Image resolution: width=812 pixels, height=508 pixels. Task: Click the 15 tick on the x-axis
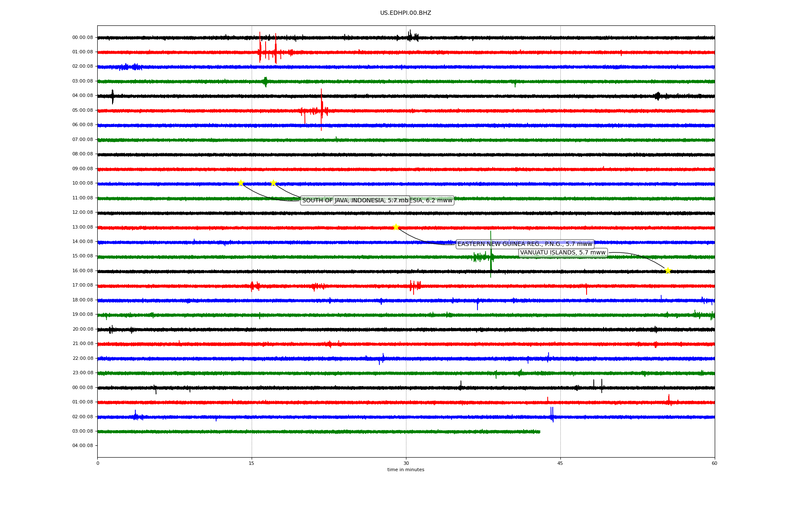click(252, 463)
